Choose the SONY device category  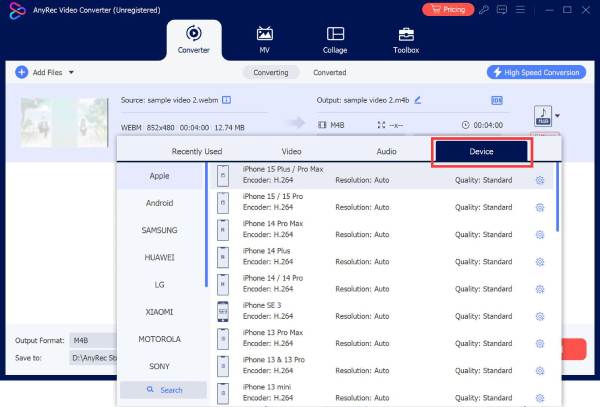pyautogui.click(x=160, y=366)
